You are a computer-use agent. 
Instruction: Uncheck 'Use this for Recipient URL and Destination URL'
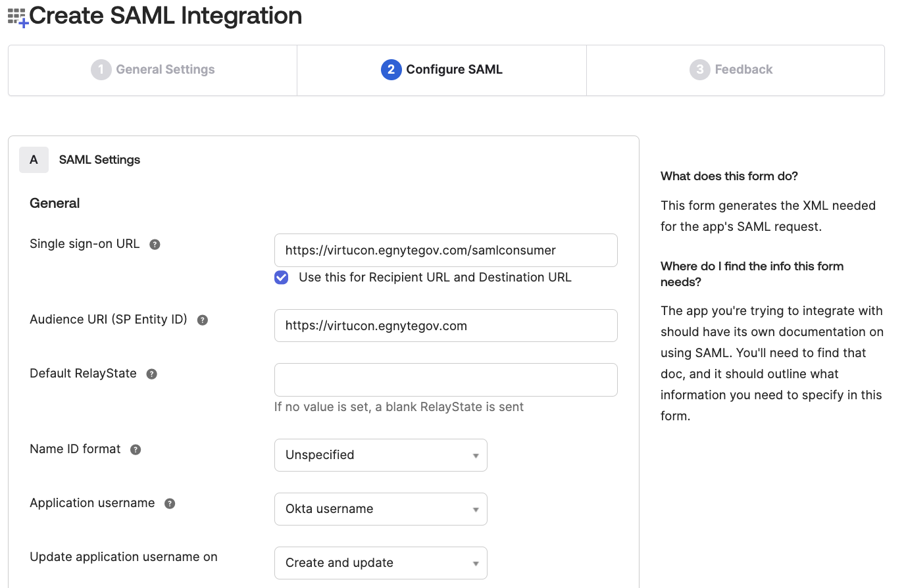click(281, 277)
